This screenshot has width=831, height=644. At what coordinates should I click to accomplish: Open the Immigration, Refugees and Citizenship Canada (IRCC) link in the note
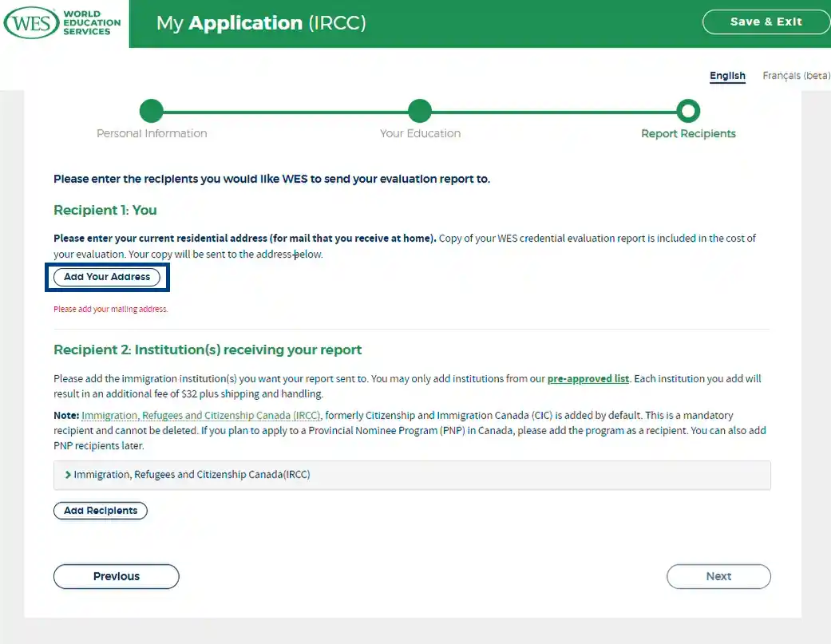click(201, 415)
